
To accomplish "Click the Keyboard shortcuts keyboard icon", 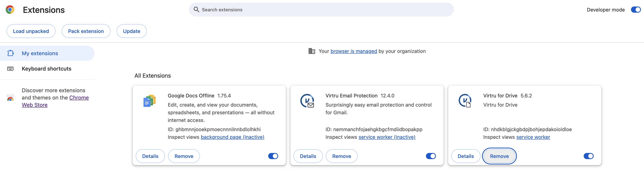I will click(11, 69).
